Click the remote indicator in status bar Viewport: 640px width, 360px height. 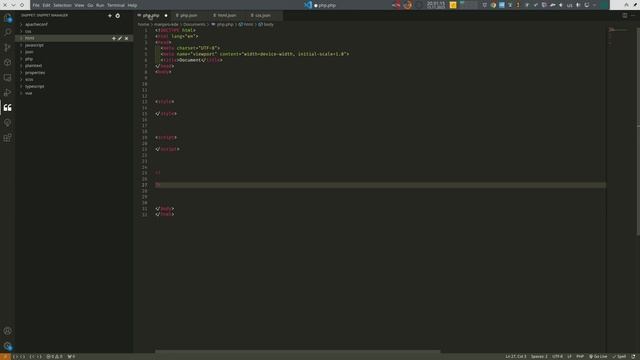(x=5, y=357)
